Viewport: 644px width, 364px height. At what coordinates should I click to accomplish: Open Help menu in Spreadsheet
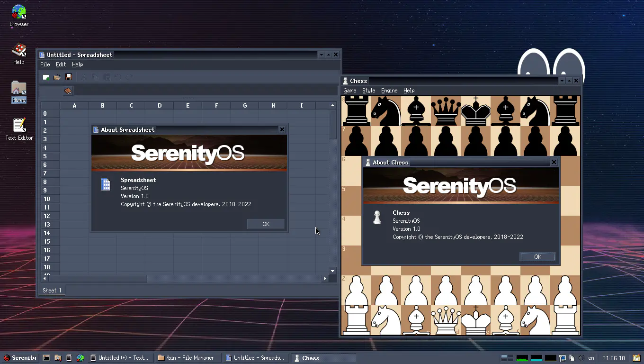click(x=77, y=64)
